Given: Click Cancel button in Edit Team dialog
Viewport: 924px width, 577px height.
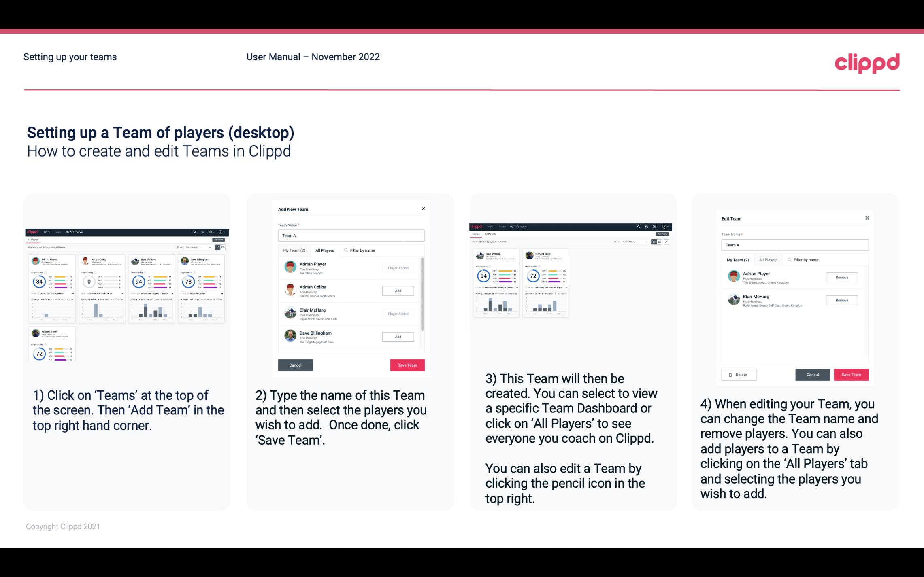Looking at the screenshot, I should coord(812,374).
